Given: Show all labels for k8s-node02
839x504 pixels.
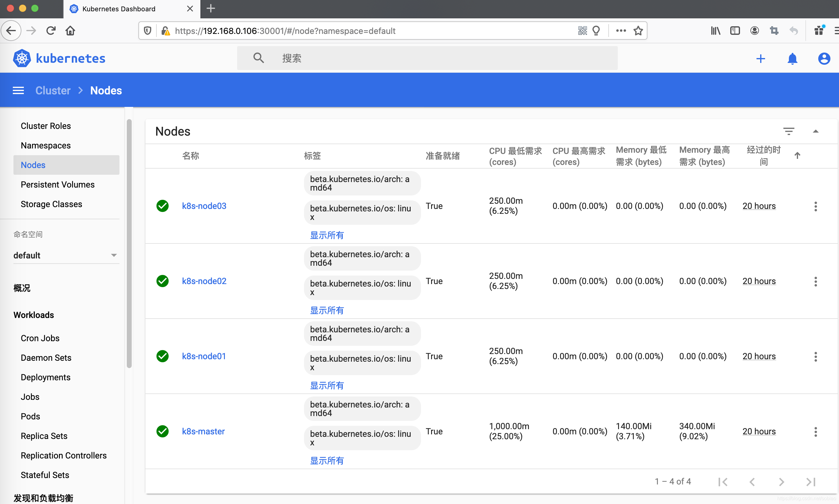Looking at the screenshot, I should (x=327, y=310).
